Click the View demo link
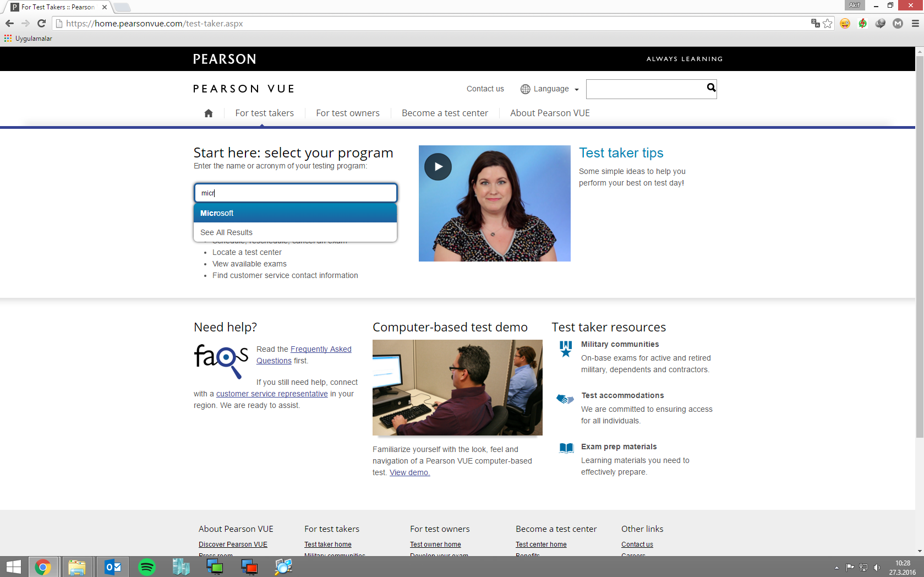 click(409, 473)
